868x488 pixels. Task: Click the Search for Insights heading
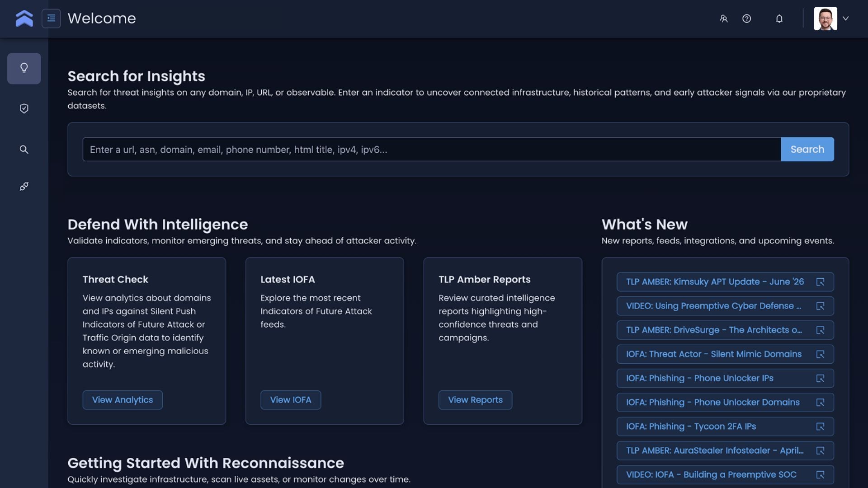pos(136,76)
